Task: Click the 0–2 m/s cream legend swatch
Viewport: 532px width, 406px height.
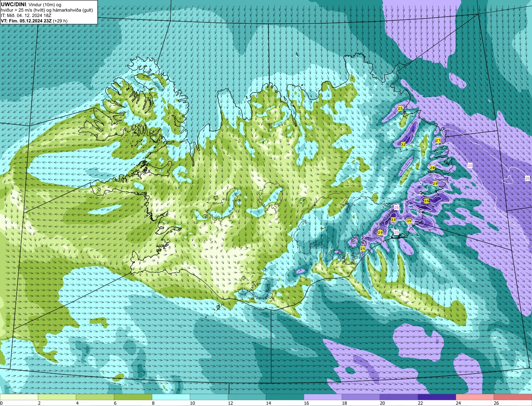Action: [19, 397]
